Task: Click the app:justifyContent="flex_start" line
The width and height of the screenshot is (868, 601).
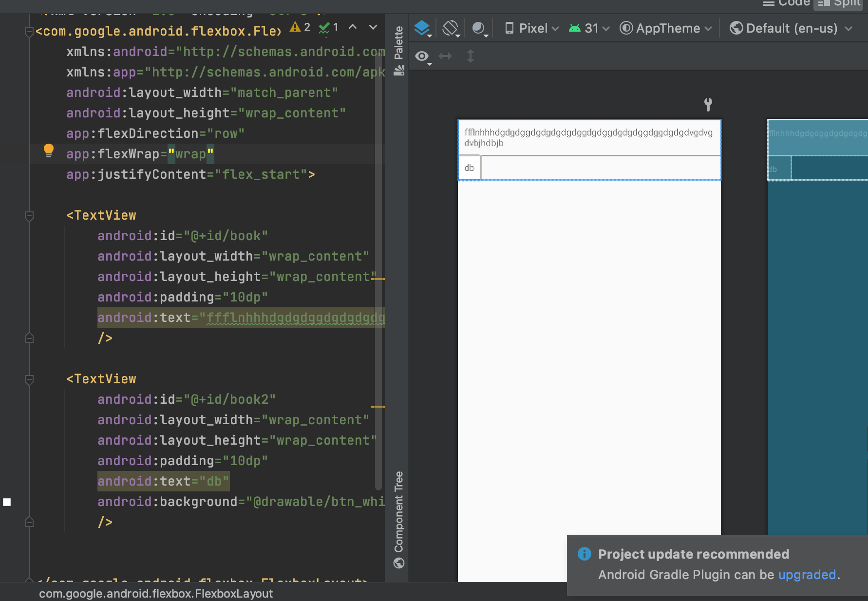Action: click(x=190, y=174)
